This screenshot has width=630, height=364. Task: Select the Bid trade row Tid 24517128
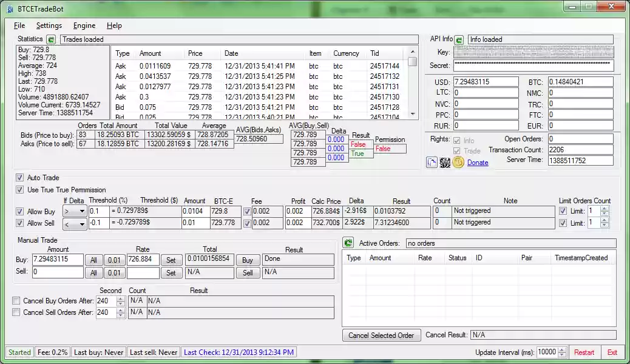tap(259, 107)
